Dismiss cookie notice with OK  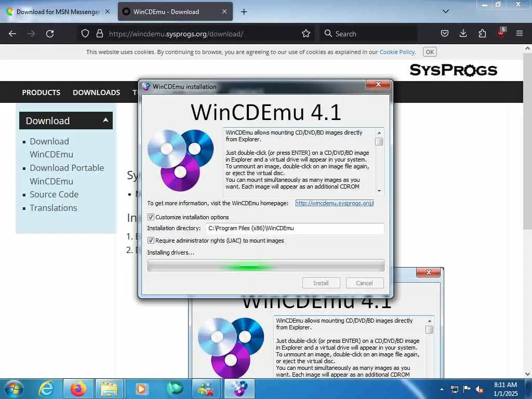click(x=430, y=52)
